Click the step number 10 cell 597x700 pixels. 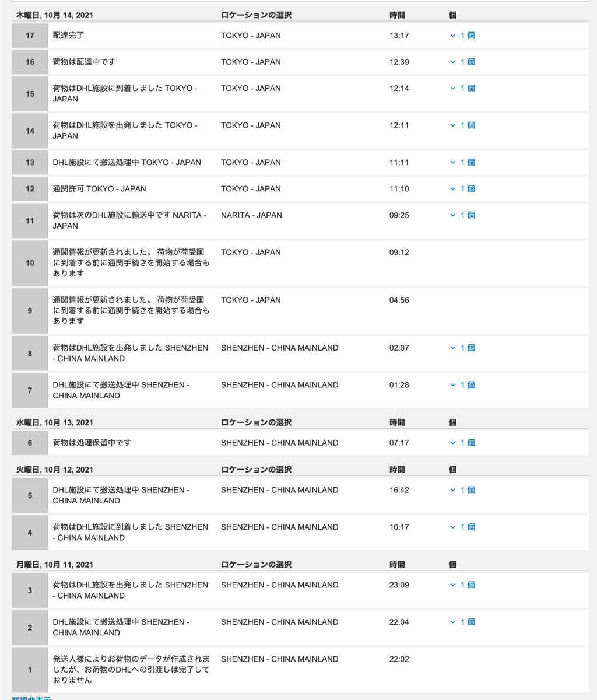(x=30, y=263)
